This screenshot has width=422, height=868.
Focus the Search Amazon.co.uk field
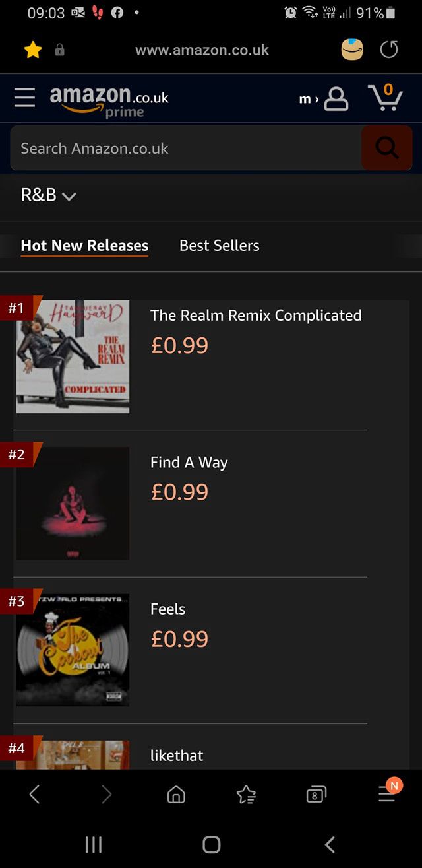click(186, 149)
